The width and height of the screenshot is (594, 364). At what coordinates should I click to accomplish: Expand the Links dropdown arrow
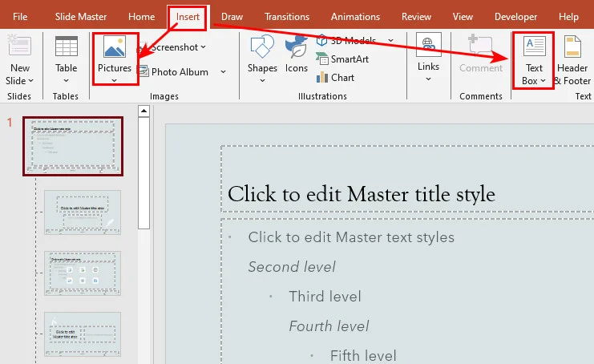point(428,79)
